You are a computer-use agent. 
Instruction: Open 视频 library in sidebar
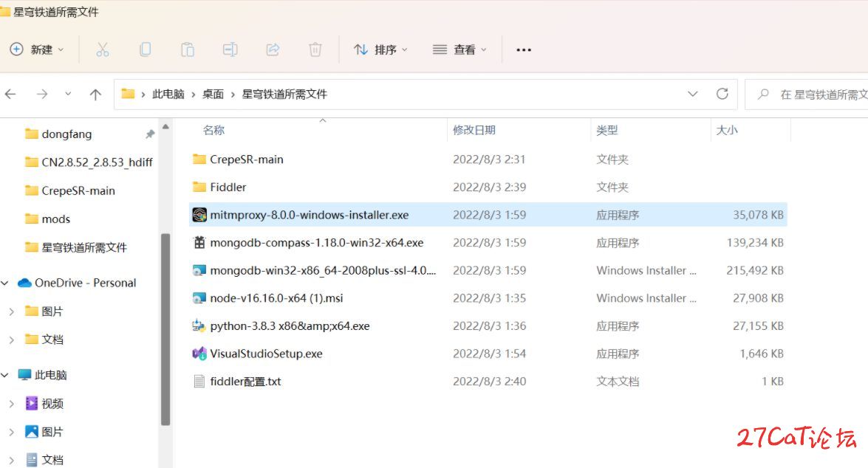[x=44, y=404]
